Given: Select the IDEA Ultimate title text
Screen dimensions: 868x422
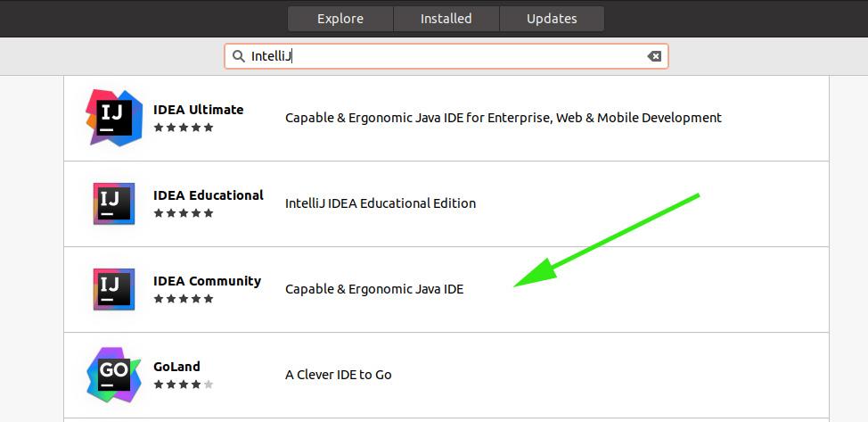Looking at the screenshot, I should tap(198, 110).
